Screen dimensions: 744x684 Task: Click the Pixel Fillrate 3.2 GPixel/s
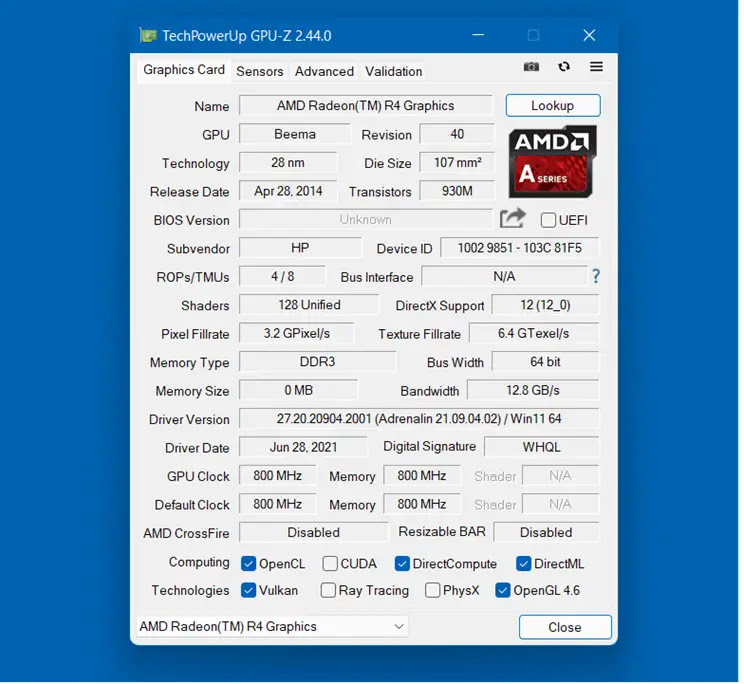coord(297,333)
